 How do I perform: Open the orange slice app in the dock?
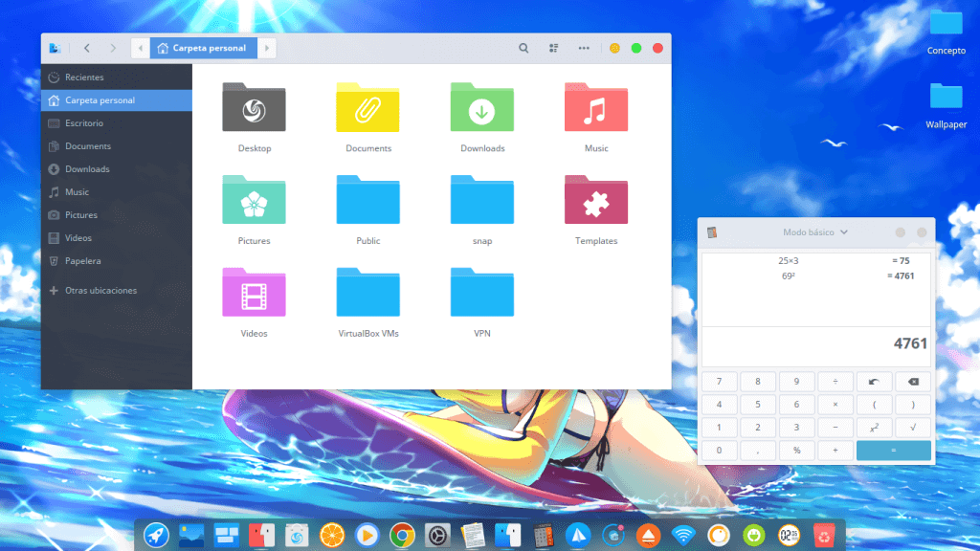[332, 536]
